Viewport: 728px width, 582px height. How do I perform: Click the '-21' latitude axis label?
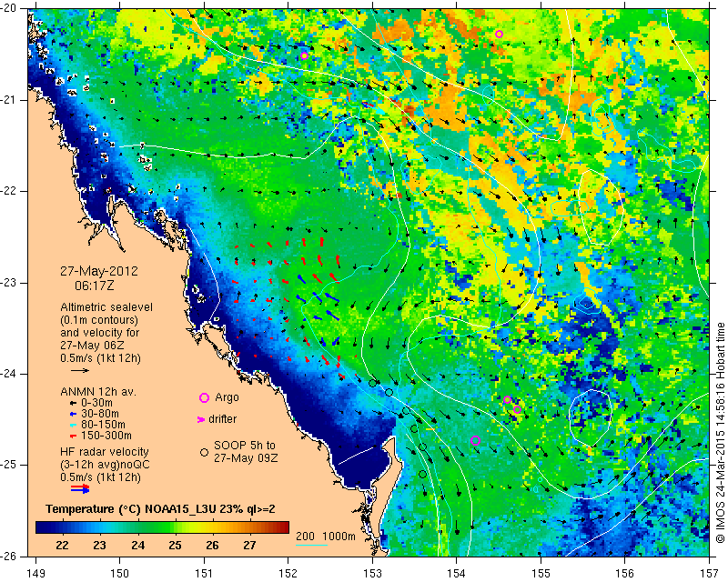coord(9,100)
